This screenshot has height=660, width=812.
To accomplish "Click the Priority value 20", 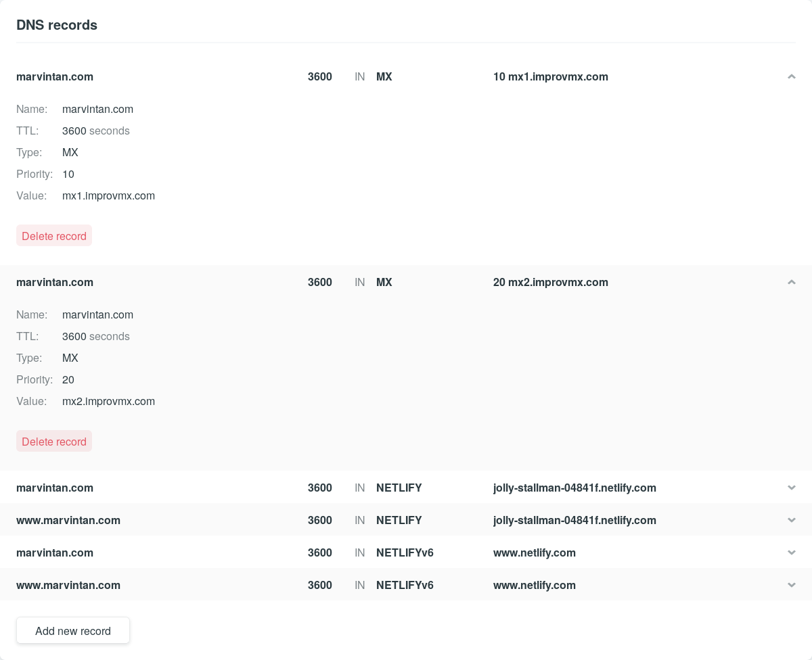I will pyautogui.click(x=68, y=380).
